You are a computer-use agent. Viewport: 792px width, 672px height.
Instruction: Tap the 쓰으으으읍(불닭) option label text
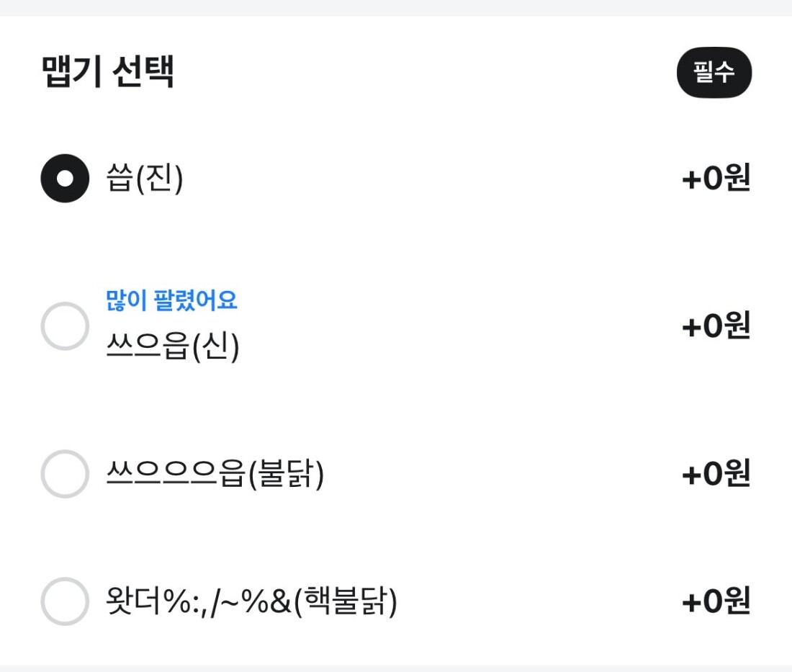[x=215, y=474]
